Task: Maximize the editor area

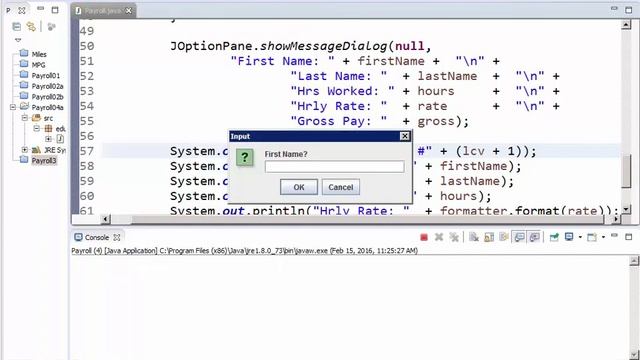Action: click(x=629, y=10)
